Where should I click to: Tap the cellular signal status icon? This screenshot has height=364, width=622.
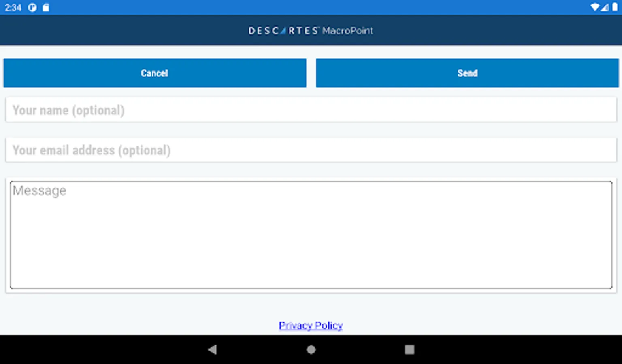click(x=605, y=7)
